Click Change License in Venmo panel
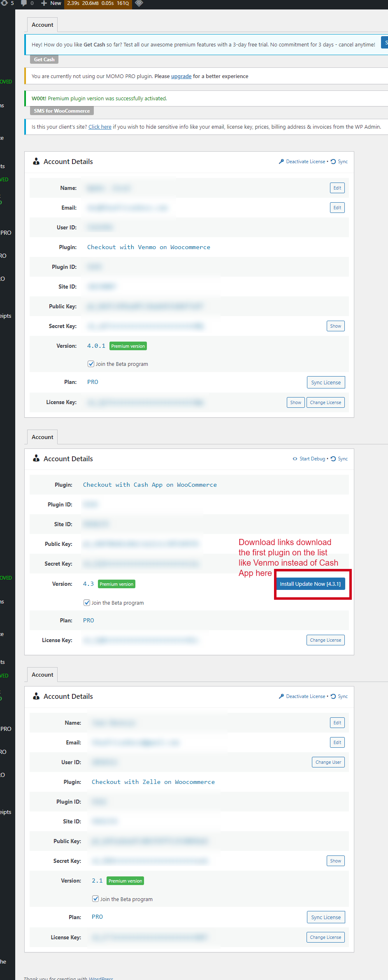The height and width of the screenshot is (980, 388). (x=325, y=402)
